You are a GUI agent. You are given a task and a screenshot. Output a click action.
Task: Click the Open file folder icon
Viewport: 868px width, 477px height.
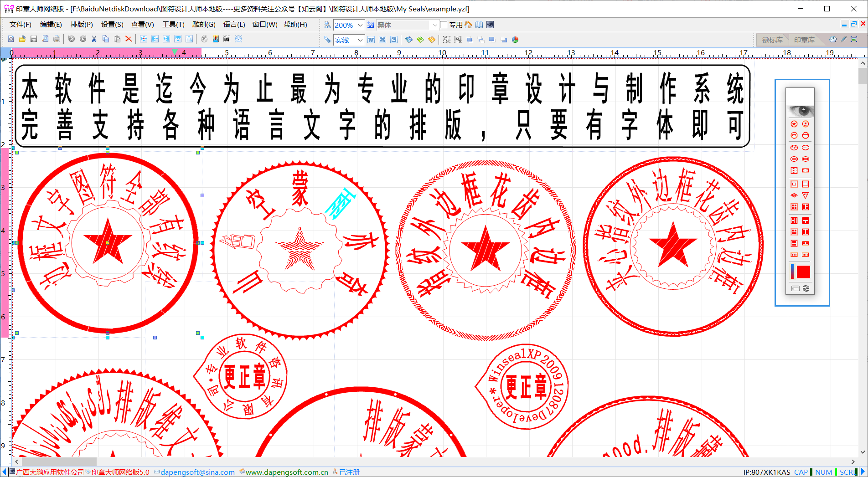22,39
